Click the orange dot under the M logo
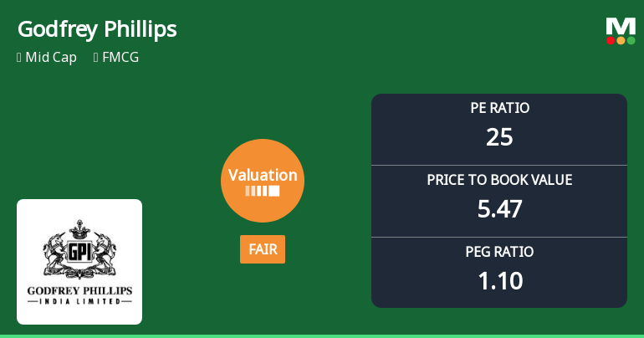644x338 pixels. [x=621, y=40]
